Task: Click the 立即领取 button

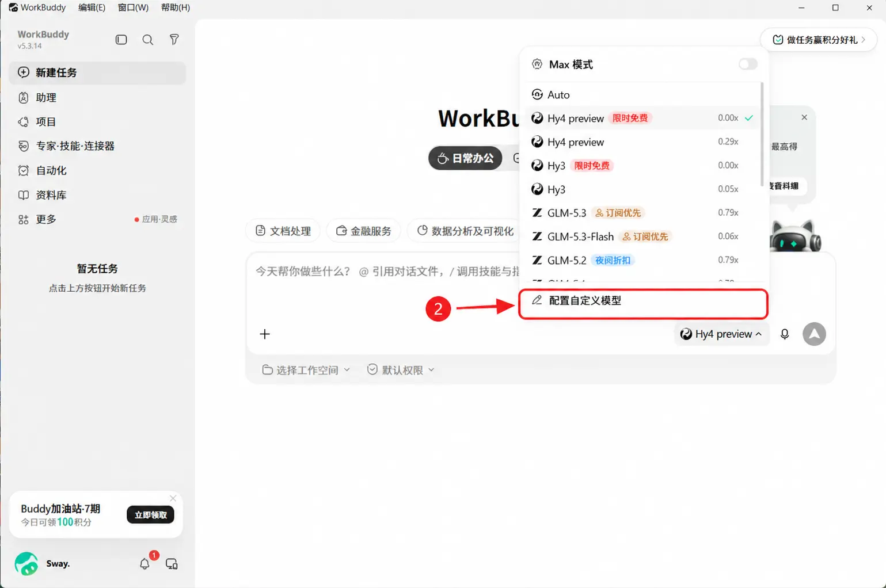Action: [150, 515]
